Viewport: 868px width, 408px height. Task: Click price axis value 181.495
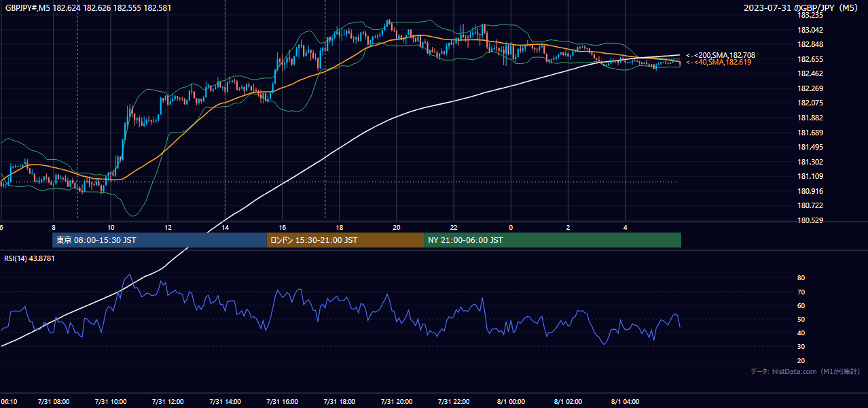810,147
